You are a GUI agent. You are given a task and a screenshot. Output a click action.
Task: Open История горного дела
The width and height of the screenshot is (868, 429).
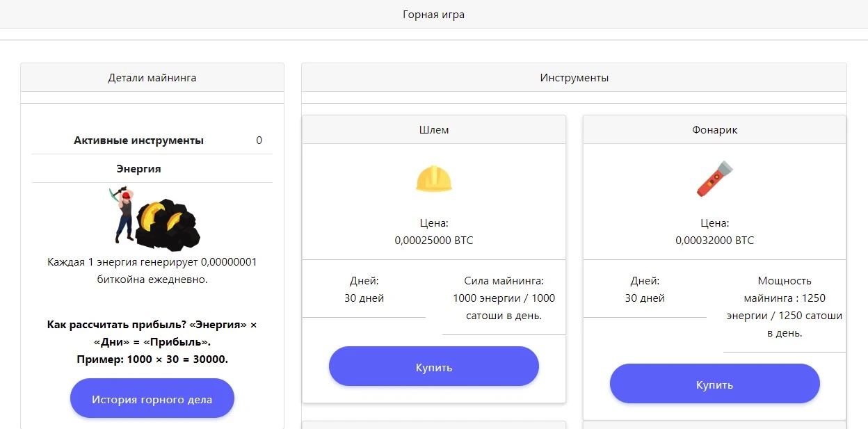(152, 398)
